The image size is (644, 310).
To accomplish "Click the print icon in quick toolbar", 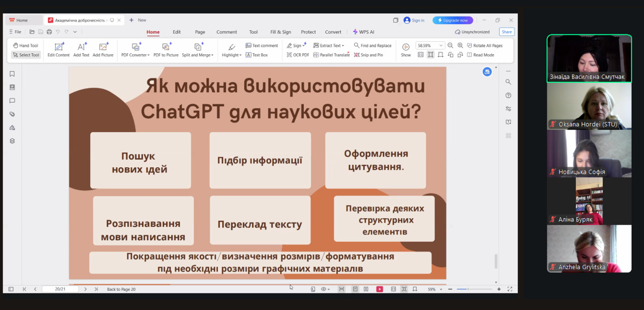I will pos(49,32).
